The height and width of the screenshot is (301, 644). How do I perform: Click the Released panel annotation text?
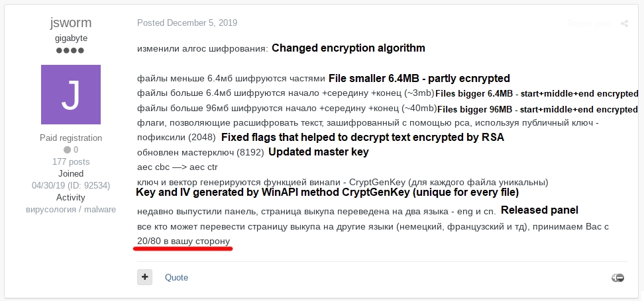(x=539, y=210)
